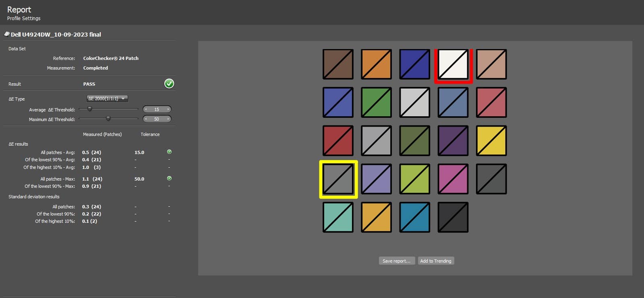Screen dimensions: 644x298
Task: Click the Average ΔE Threshold slider handle
Action: (x=90, y=109)
